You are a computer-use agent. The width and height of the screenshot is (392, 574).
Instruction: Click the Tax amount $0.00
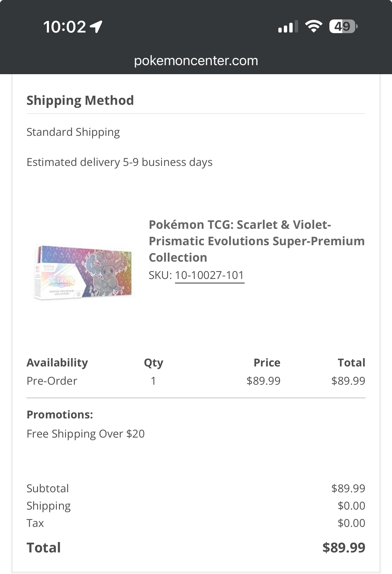click(x=351, y=523)
